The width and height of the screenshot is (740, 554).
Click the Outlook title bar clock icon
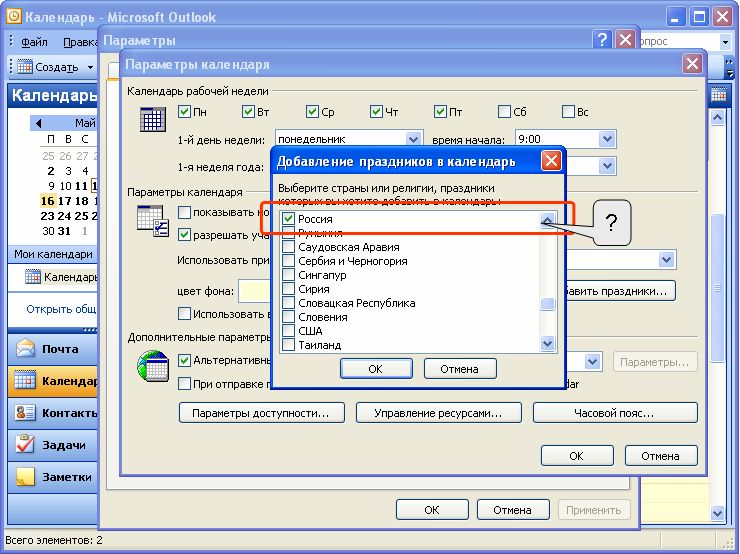(x=14, y=16)
